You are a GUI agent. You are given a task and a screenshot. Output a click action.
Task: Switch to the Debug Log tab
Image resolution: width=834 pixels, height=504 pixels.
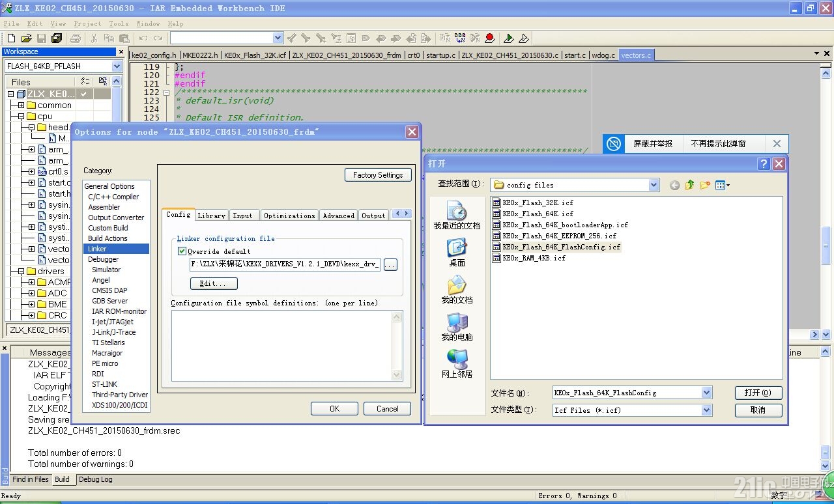96,479
